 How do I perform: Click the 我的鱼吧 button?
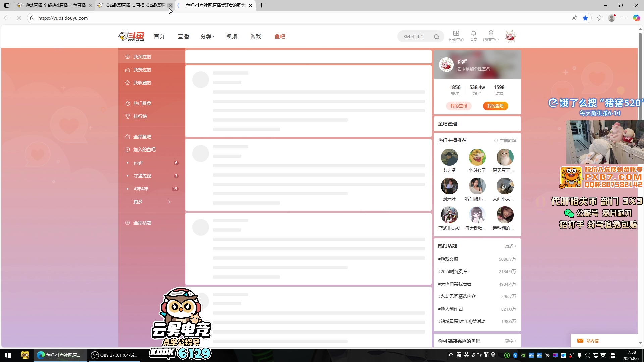point(495,106)
